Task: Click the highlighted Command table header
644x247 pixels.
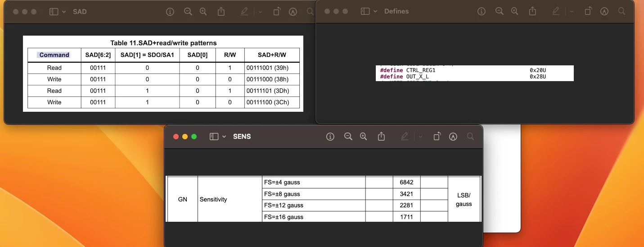Action: click(54, 55)
